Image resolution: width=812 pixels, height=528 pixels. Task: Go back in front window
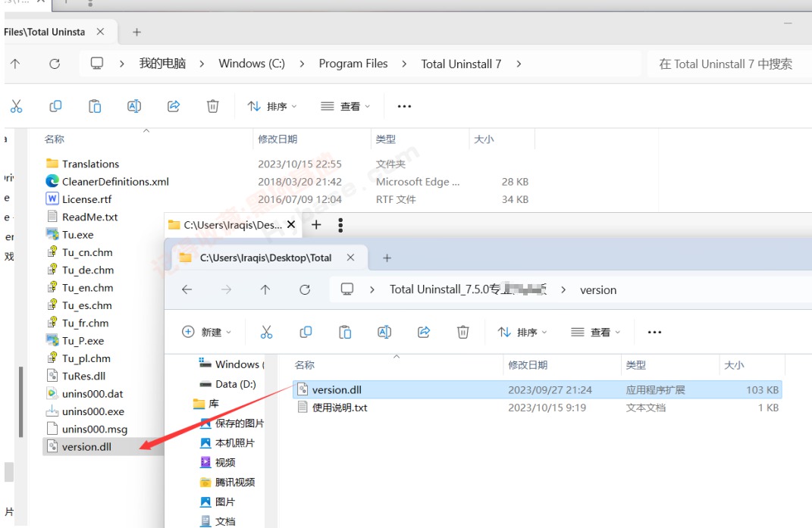click(187, 289)
